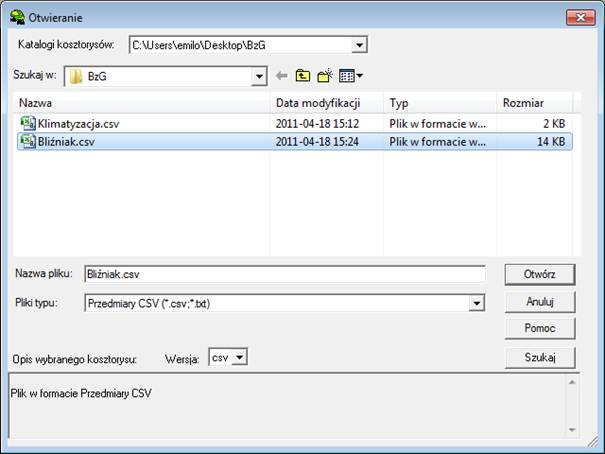This screenshot has height=454, width=605.
Task: Click the Nazwa pliku input field
Action: pyautogui.click(x=284, y=274)
